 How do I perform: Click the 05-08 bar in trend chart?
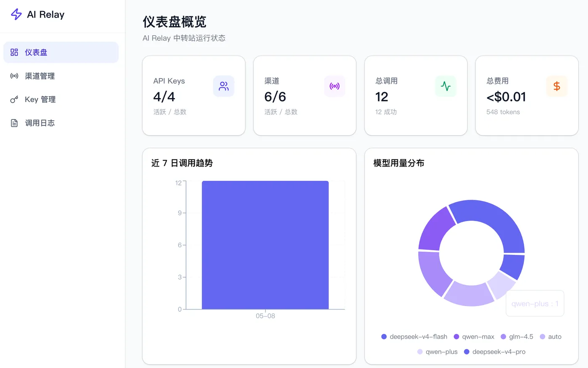coord(265,245)
